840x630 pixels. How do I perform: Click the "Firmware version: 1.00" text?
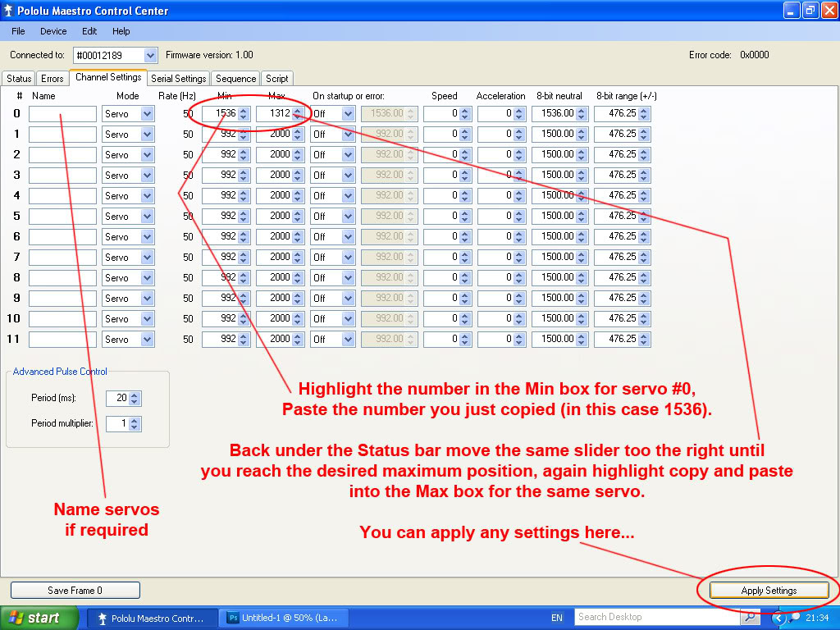209,55
